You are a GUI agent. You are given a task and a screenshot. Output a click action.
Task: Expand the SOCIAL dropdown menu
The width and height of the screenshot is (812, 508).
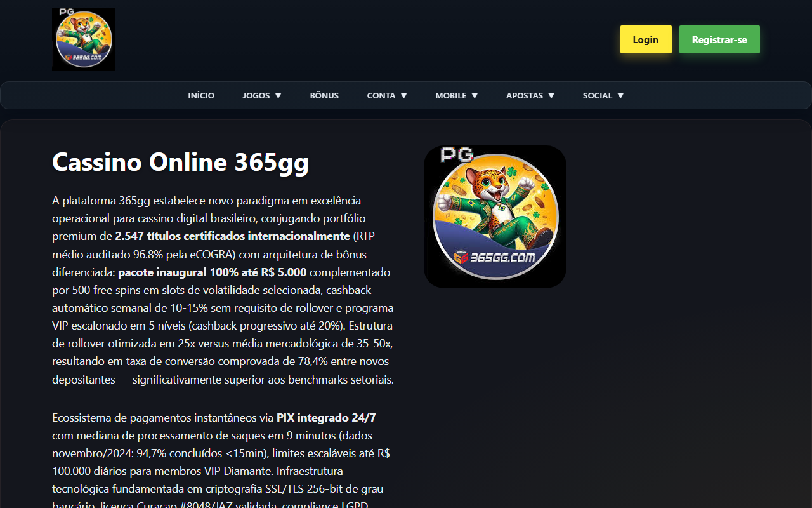[x=603, y=95]
